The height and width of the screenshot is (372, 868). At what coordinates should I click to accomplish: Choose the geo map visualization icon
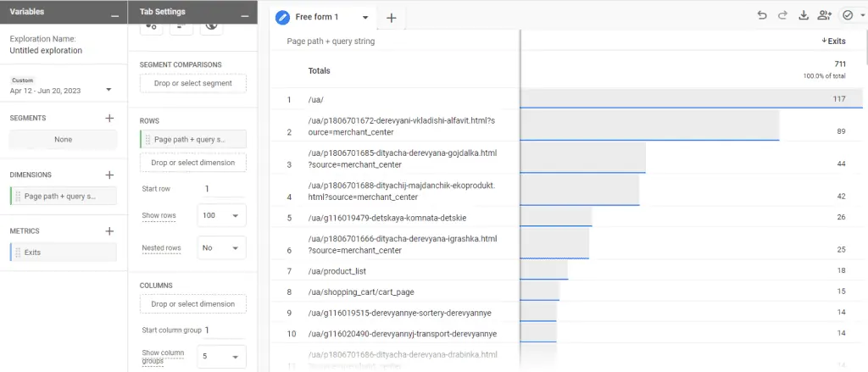(x=211, y=26)
